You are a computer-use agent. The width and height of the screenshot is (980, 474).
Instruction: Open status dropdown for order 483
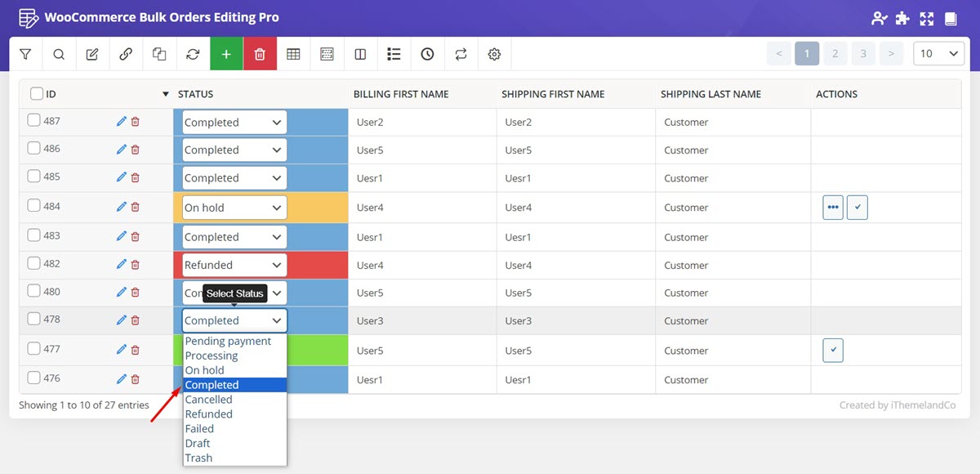(x=234, y=237)
